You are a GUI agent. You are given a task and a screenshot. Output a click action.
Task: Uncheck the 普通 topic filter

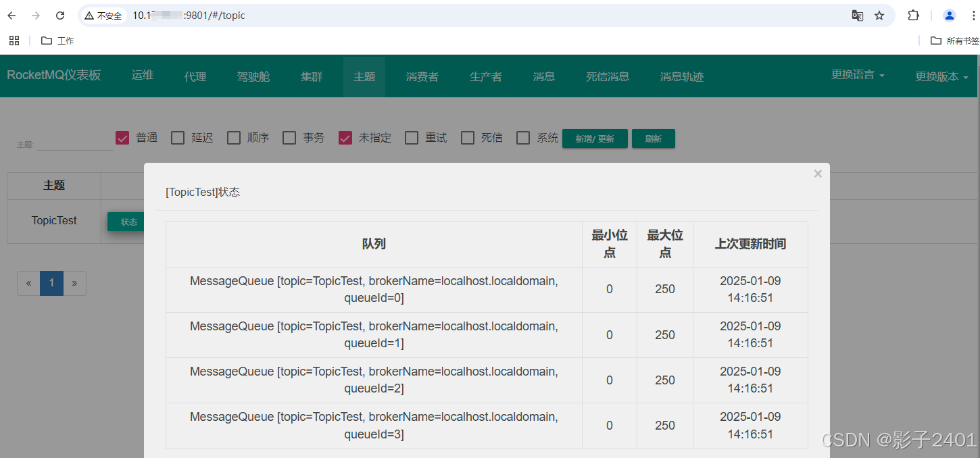click(x=122, y=137)
